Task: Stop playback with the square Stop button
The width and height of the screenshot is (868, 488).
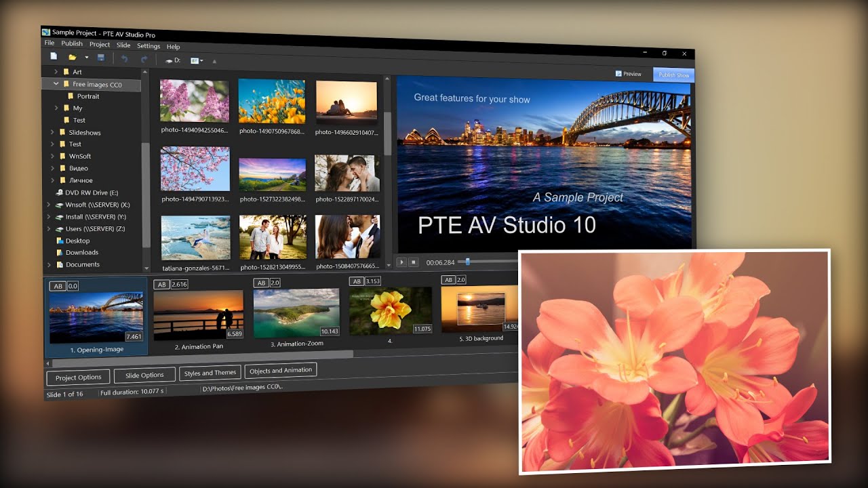Action: coord(413,262)
